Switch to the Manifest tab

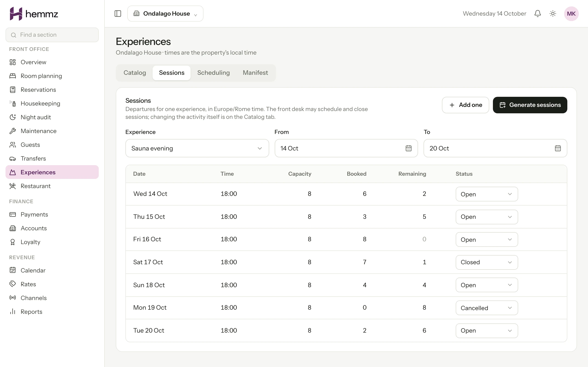pos(255,73)
